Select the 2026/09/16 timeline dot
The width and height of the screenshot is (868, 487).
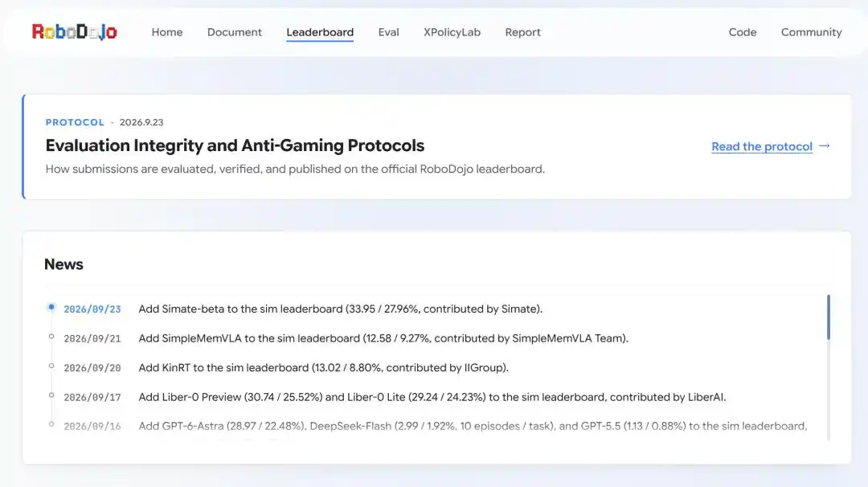[51, 424]
